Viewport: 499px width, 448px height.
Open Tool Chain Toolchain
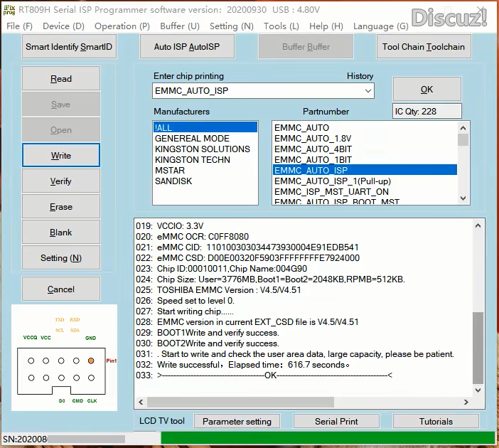tap(423, 47)
